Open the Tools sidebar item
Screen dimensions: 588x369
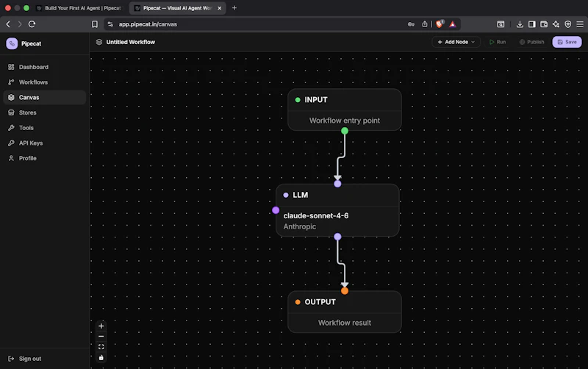tap(44, 128)
